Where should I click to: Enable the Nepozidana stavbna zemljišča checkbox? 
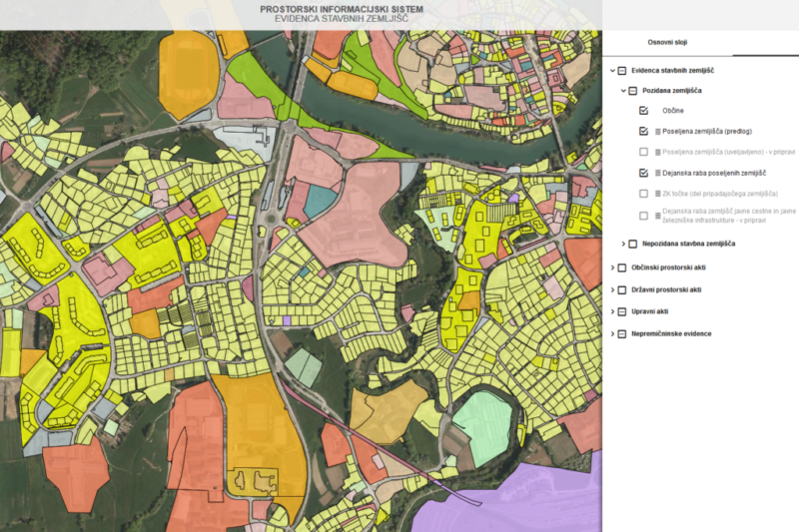(633, 244)
